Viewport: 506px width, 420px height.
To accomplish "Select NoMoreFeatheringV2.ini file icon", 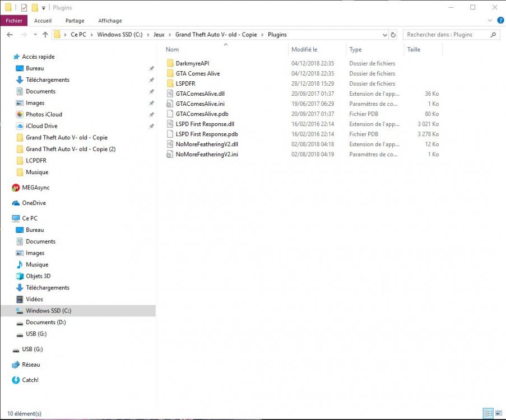I will [x=170, y=154].
